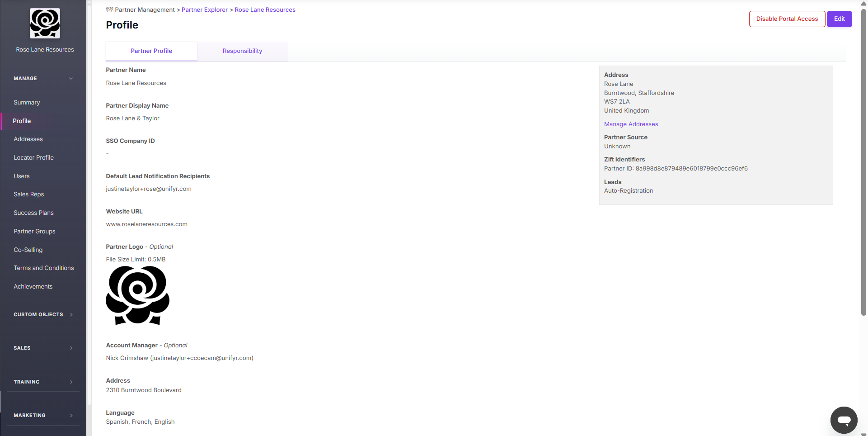The width and height of the screenshot is (868, 436).
Task: Open the Sales Reps page
Action: point(28,194)
